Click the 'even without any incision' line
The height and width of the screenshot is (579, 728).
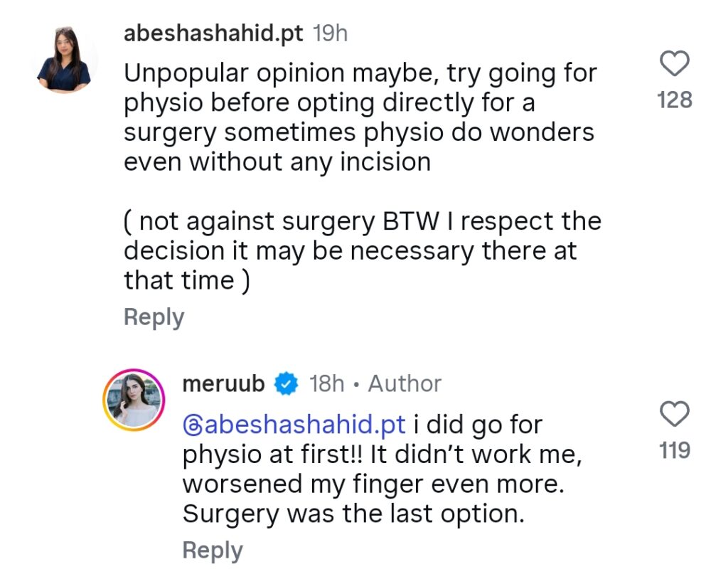(x=277, y=162)
